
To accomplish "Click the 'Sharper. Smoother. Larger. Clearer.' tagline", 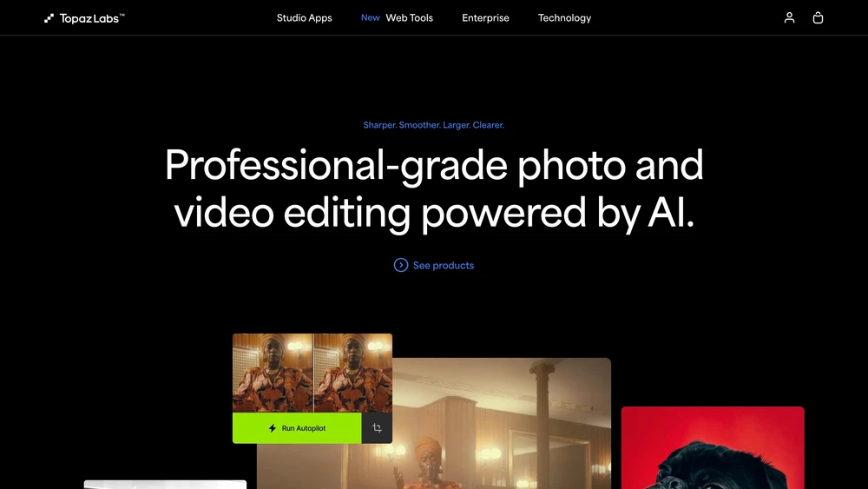I will 433,125.
